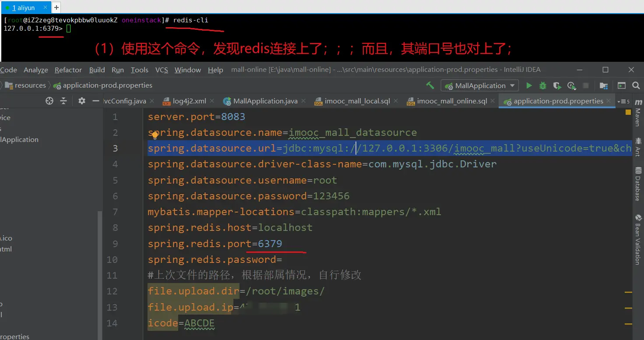Screen dimensions: 644x340
Task: Close the MallApplication.java tab
Action: coord(303,101)
